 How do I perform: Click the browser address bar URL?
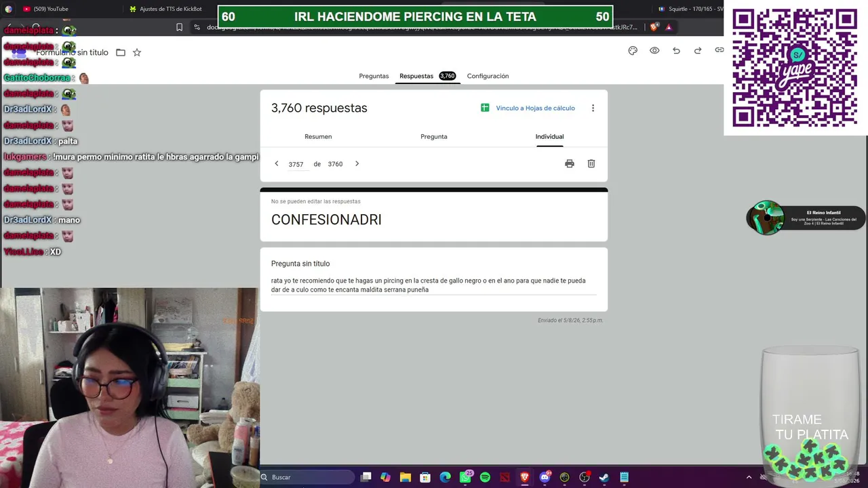[x=422, y=27]
